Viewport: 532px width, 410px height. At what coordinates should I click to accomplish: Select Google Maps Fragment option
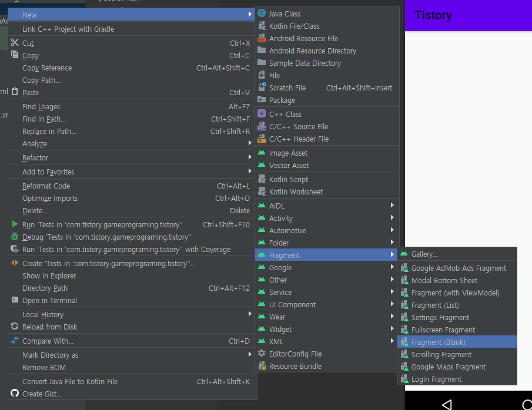point(457,367)
